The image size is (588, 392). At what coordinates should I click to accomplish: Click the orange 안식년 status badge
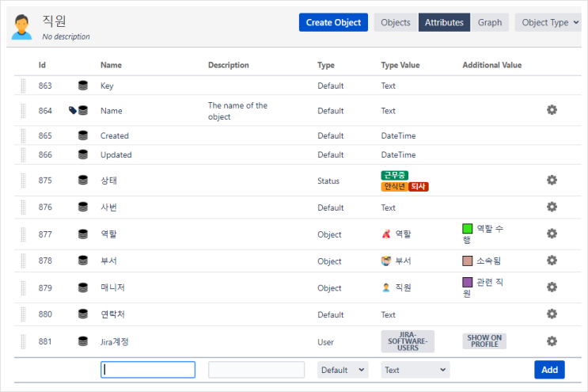[x=394, y=186]
